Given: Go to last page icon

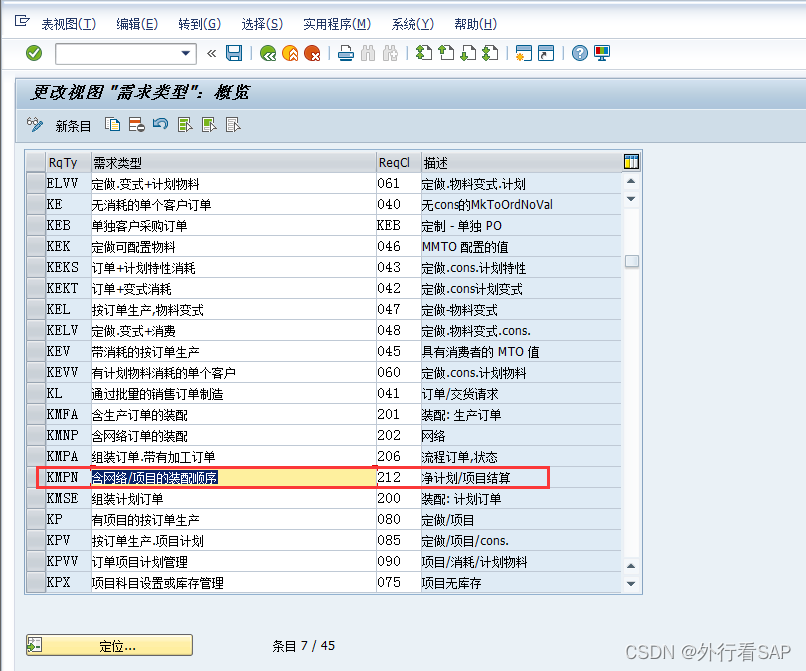Looking at the screenshot, I should (x=490, y=53).
